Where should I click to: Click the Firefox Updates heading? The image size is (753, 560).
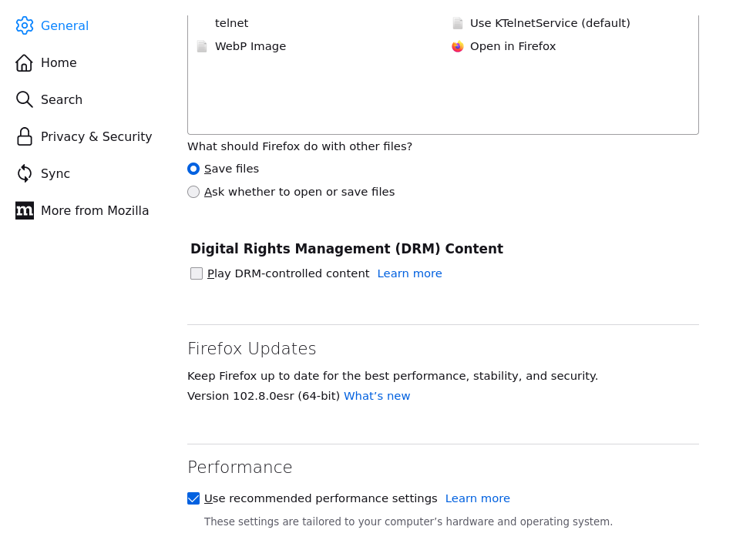tap(251, 349)
